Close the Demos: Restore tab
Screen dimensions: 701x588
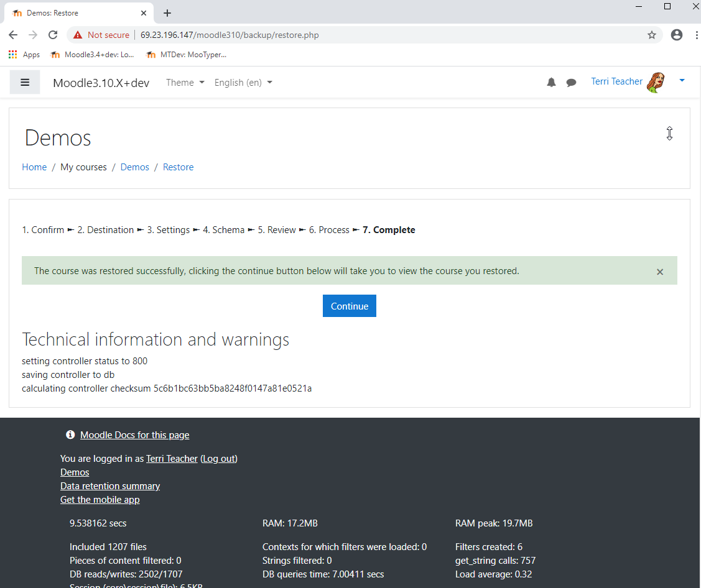pos(144,13)
